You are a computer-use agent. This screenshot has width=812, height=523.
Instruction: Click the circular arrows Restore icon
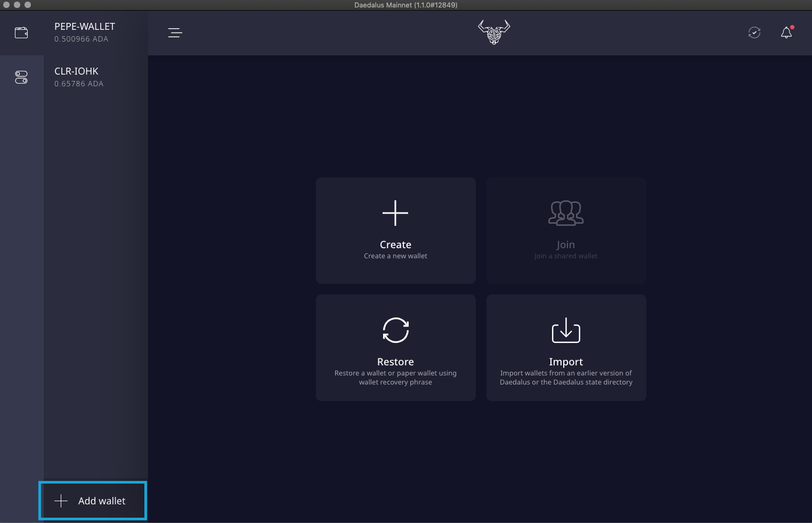395,330
